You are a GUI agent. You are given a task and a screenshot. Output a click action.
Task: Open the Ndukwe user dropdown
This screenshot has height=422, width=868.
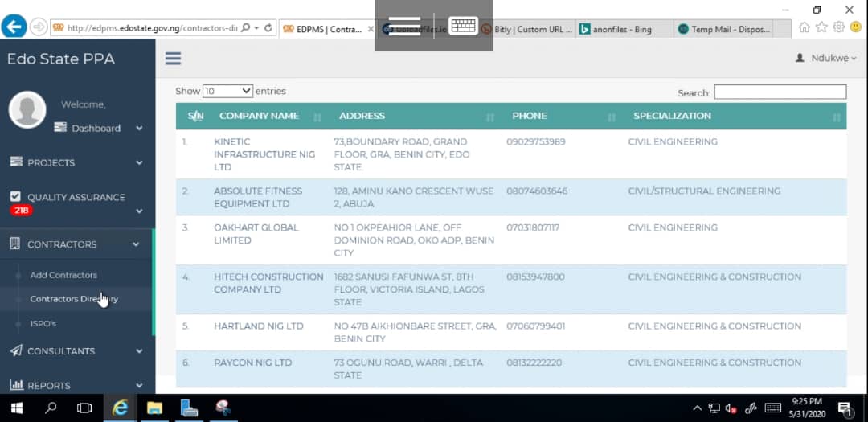(825, 58)
